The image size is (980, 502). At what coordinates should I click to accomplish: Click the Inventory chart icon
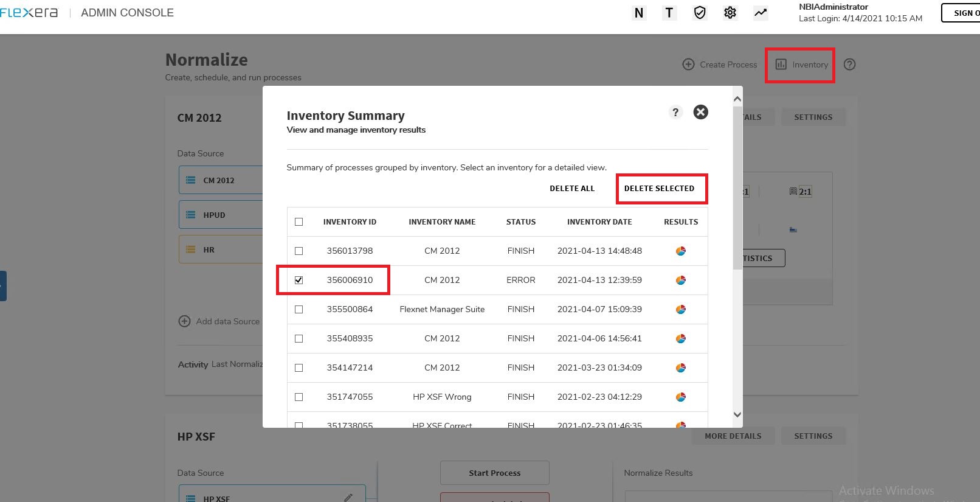coord(781,64)
